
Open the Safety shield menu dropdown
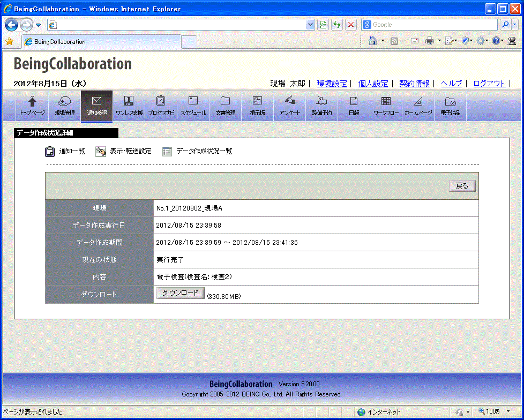point(467,41)
